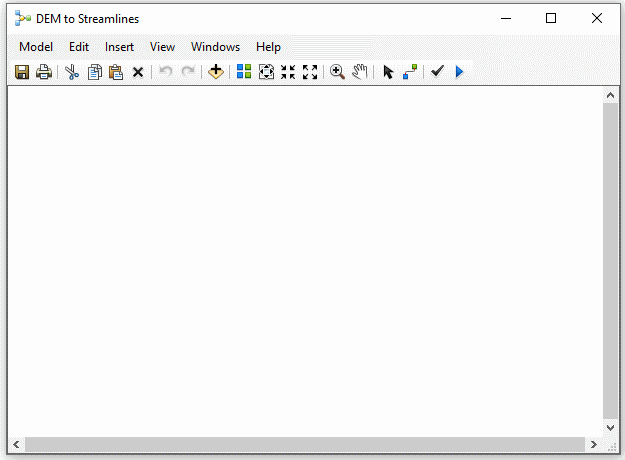Select the Zoom In magnifier tool
Image resolution: width=625 pixels, height=460 pixels.
pyautogui.click(x=338, y=72)
